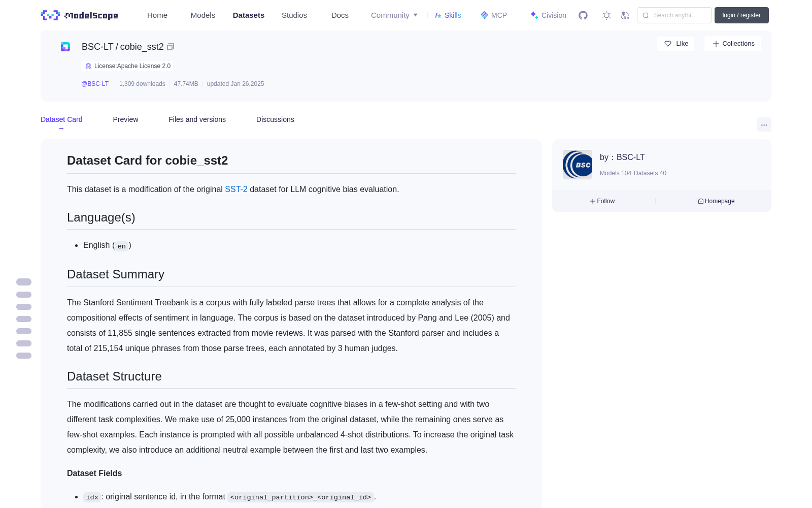Click the Models 104 count

[616, 173]
